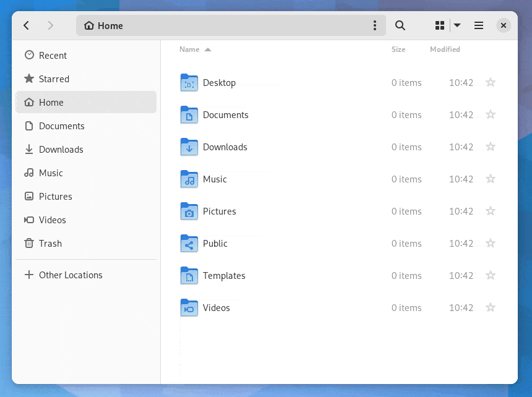Switch to grid view
Viewport: 532px width, 397px height.
point(440,25)
